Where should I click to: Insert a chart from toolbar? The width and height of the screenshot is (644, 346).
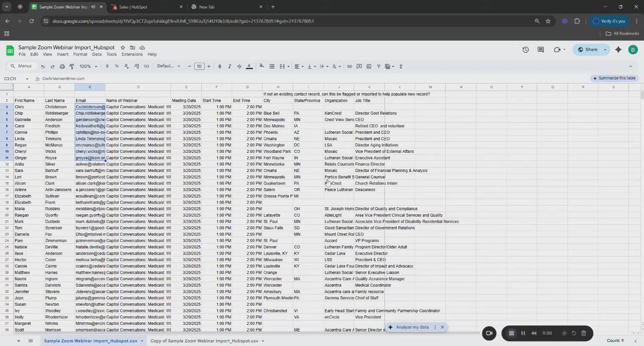pyautogui.click(x=369, y=66)
